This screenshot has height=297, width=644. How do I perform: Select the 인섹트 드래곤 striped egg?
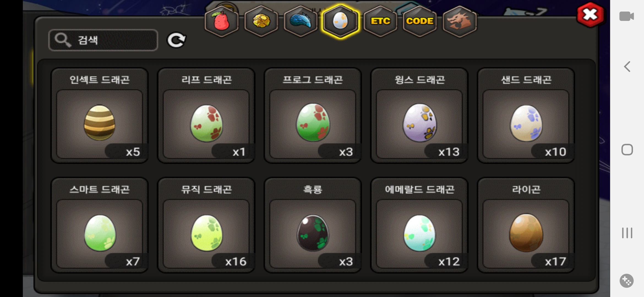[x=100, y=116]
